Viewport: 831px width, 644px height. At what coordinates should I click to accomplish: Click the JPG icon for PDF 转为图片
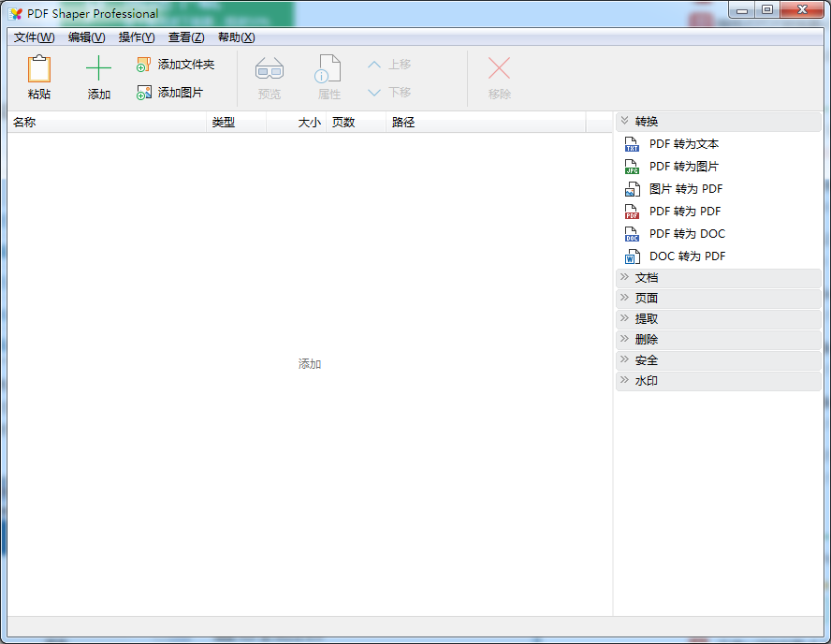coord(632,167)
